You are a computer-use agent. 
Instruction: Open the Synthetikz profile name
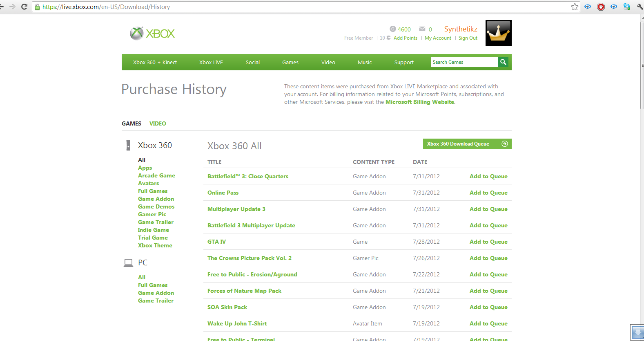tap(461, 29)
